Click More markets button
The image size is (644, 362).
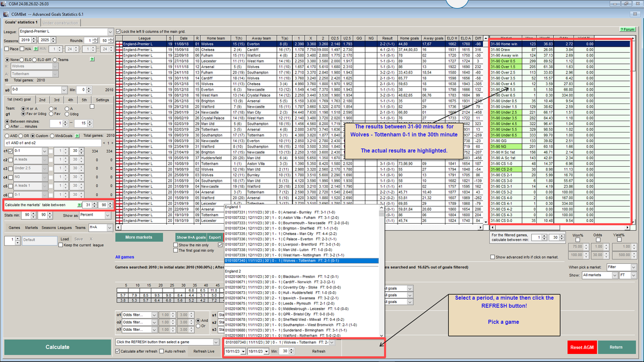(138, 237)
